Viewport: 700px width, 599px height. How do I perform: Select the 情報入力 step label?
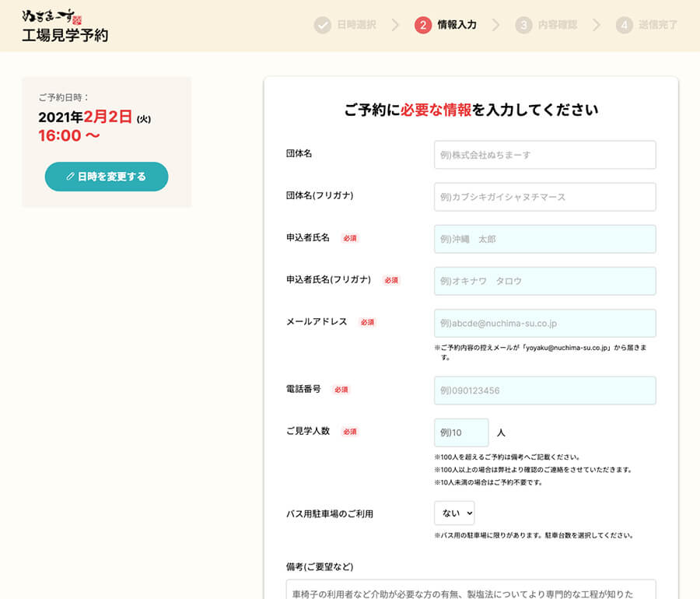[x=457, y=25]
